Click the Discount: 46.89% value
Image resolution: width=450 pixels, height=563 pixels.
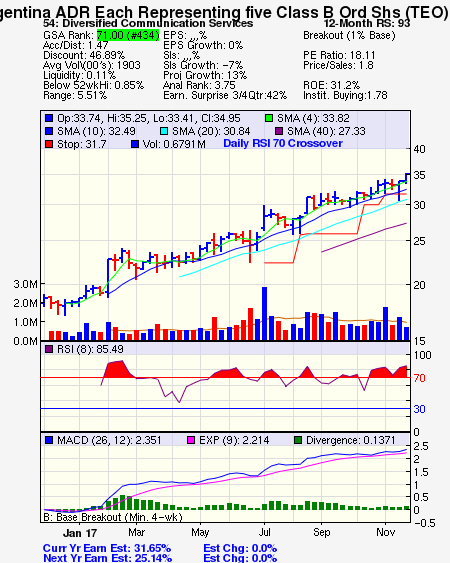(x=84, y=55)
